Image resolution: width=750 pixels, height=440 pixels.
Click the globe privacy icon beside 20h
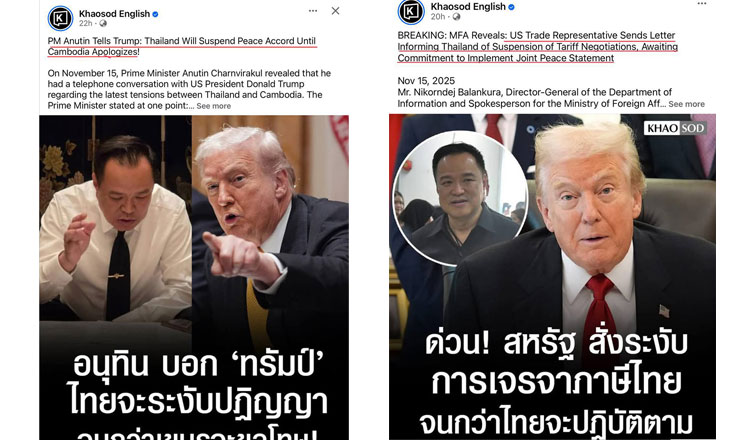[x=456, y=17]
